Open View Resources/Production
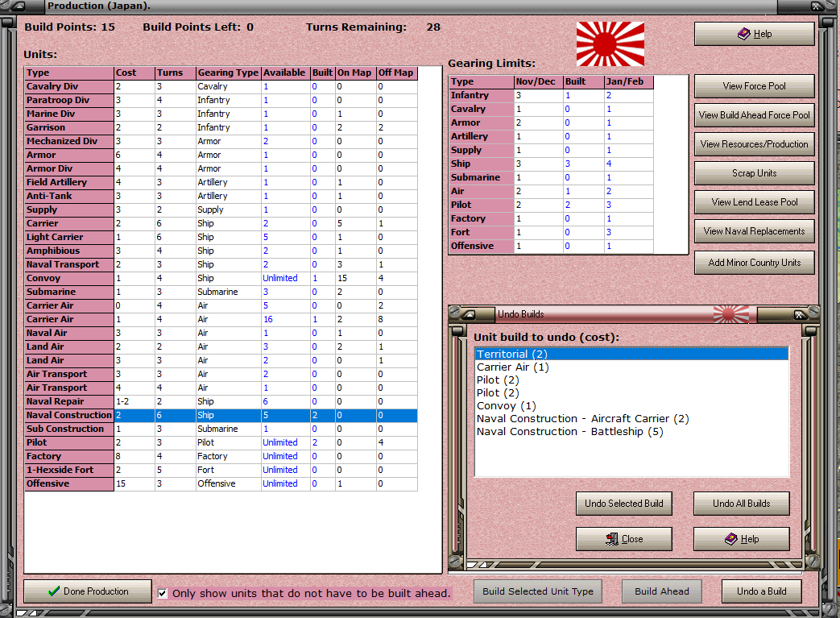Viewport: 840px width, 618px height. coord(755,144)
